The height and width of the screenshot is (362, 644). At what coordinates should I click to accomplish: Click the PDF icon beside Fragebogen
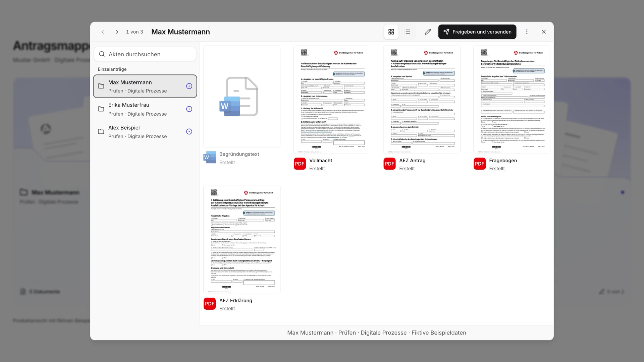pyautogui.click(x=479, y=164)
